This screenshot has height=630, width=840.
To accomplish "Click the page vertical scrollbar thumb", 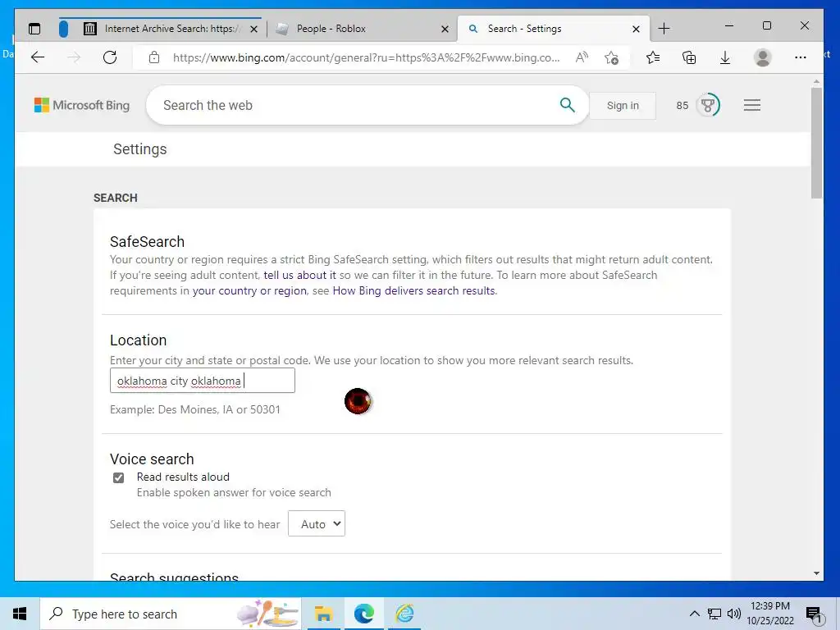I will 816,144.
